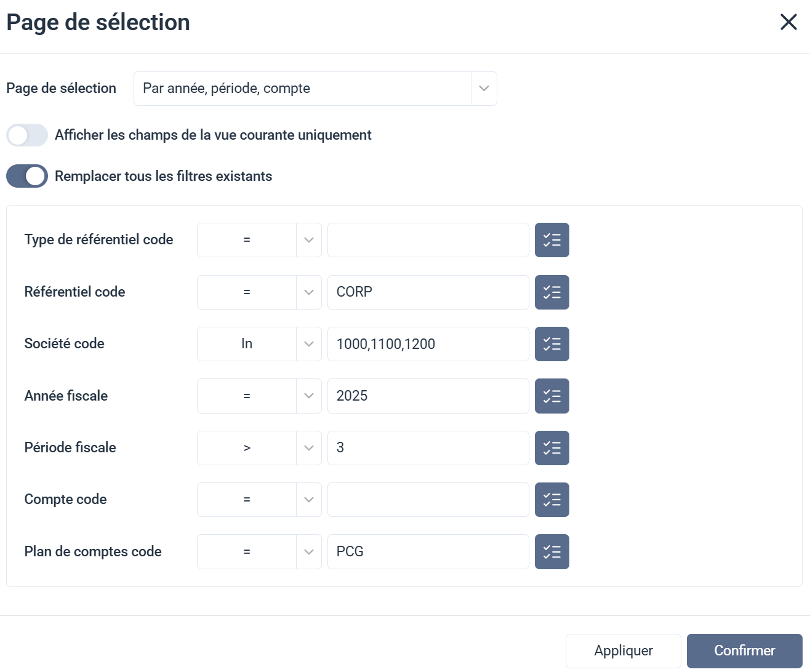
Task: Open value picker for Plan de comptes code
Action: [551, 552]
